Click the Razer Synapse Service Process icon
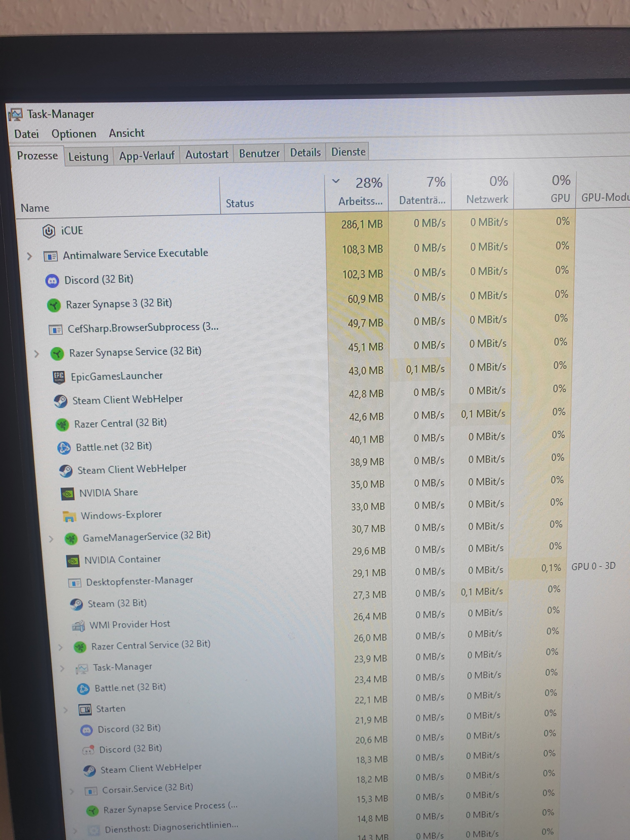Viewport: 630px width, 840px height. 92,811
